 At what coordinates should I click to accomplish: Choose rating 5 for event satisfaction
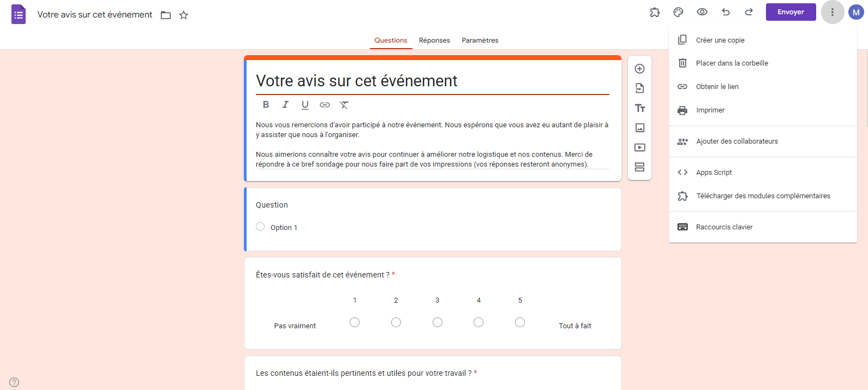(520, 322)
